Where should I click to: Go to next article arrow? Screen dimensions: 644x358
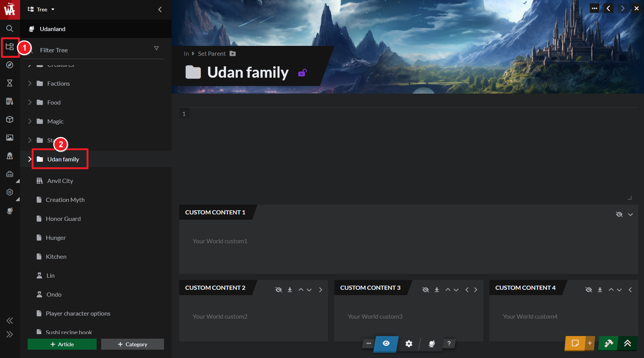622,8
